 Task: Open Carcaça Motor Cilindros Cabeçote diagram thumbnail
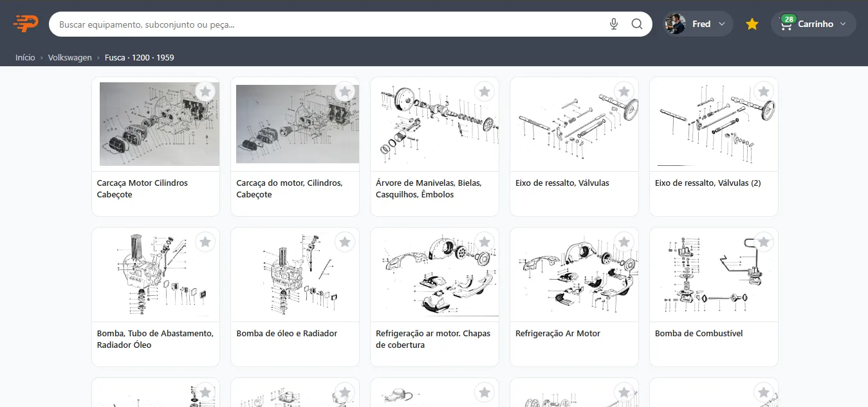[156, 124]
